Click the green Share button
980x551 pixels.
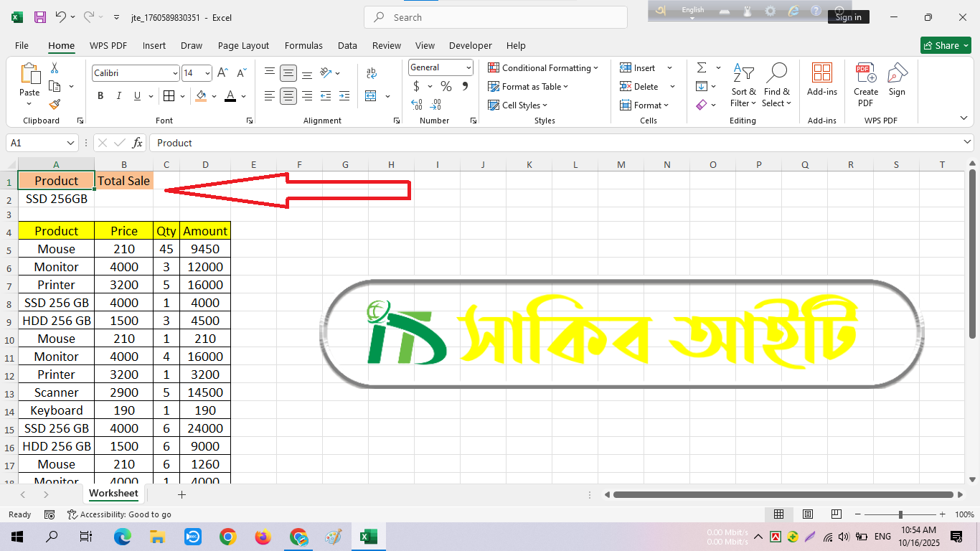pos(945,45)
